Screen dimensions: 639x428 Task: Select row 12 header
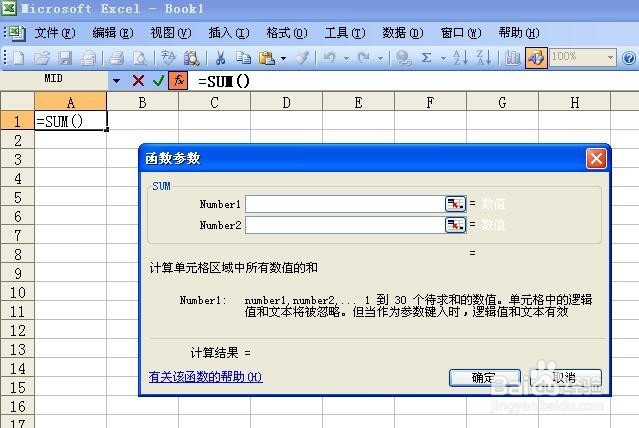(x=18, y=331)
